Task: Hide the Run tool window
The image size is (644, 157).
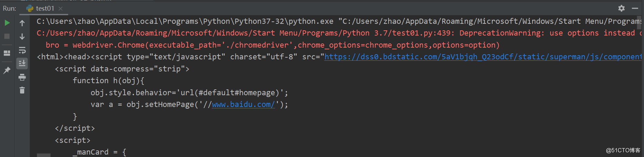Action: (635, 8)
